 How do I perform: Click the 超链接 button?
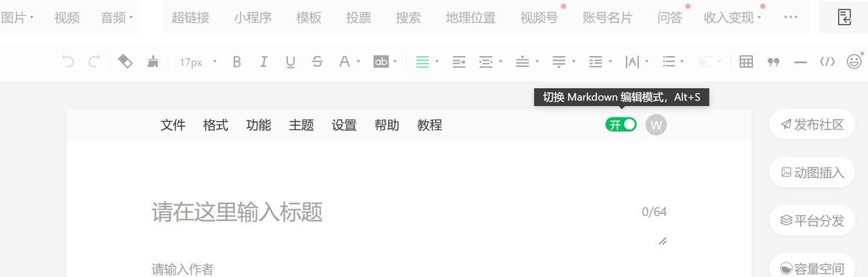(191, 17)
